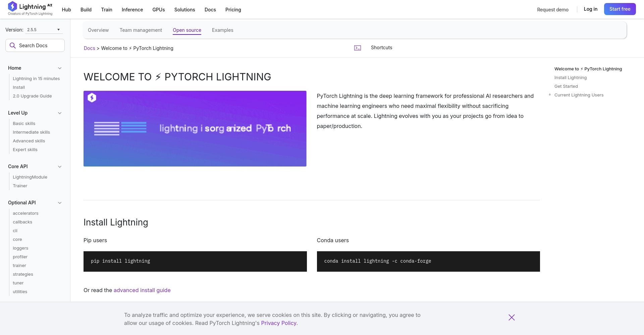Open the GPUs menu in top navigation
Screen dimensions: 644x335
[x=158, y=10]
